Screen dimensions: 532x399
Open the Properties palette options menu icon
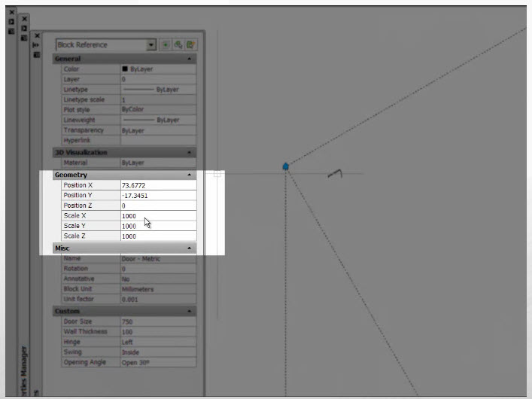[x=36, y=55]
